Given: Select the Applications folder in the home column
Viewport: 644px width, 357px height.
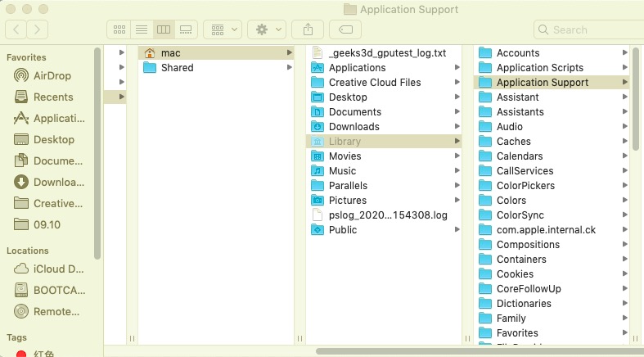Looking at the screenshot, I should click(x=384, y=68).
